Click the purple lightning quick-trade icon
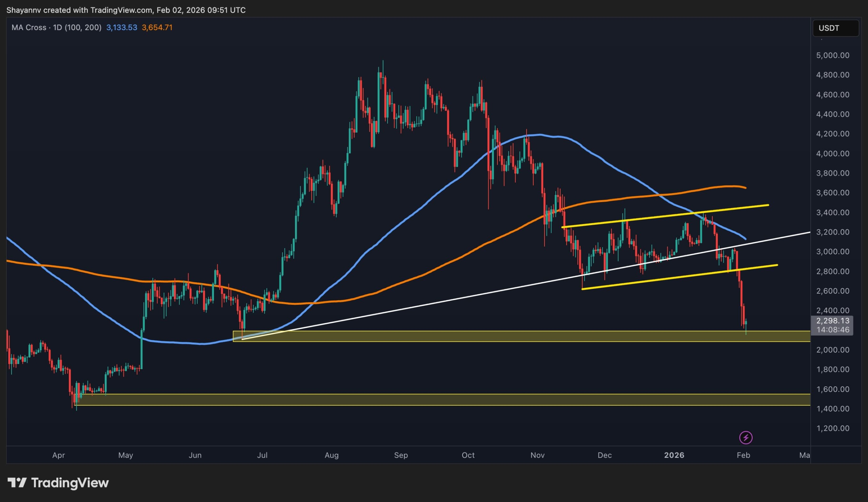The height and width of the screenshot is (502, 868). (746, 438)
